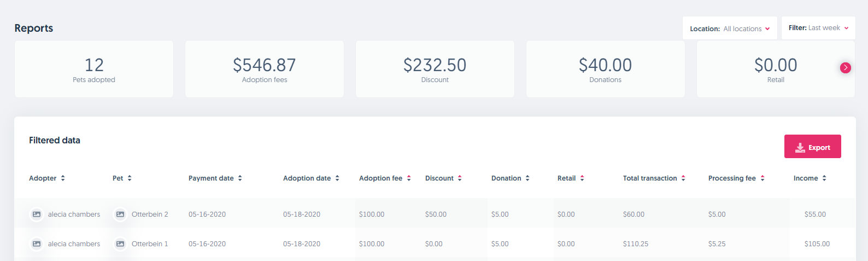Export the filtered data
This screenshot has height=261, width=868.
pos(812,147)
